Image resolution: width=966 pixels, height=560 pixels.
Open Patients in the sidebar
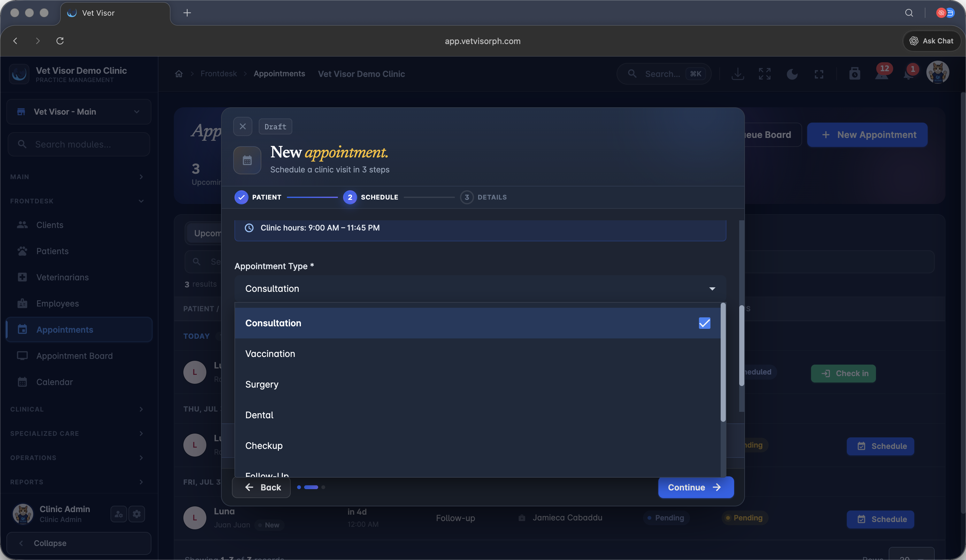coord(79,251)
